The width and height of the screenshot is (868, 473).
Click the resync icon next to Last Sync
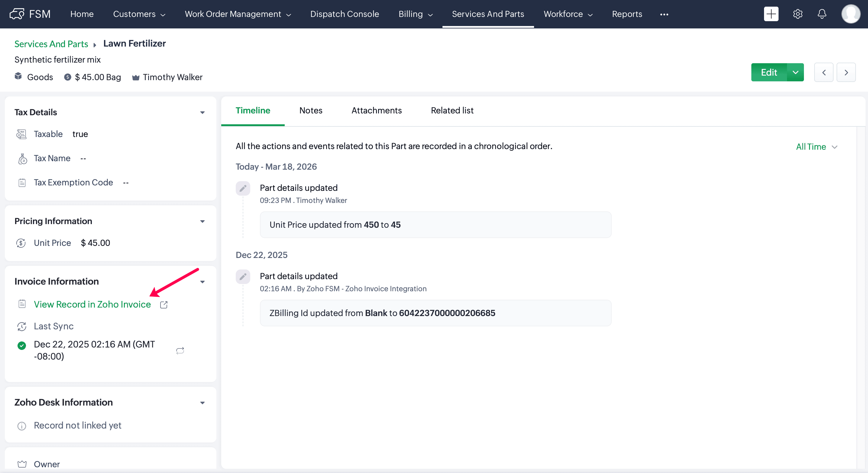click(180, 351)
